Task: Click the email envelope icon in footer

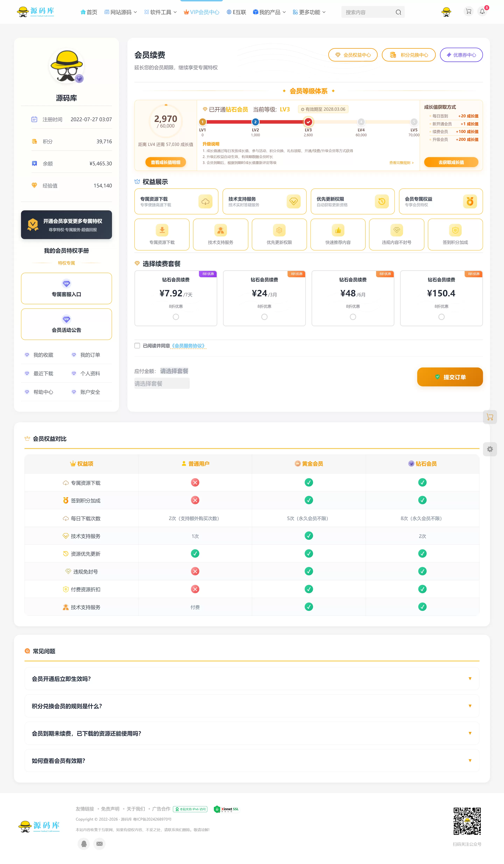Action: [x=99, y=844]
